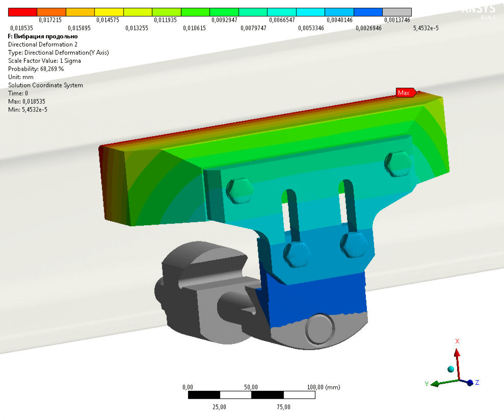This screenshot has height=420, width=504.
Task: Click 'Unit: mm' line
Action: point(21,77)
